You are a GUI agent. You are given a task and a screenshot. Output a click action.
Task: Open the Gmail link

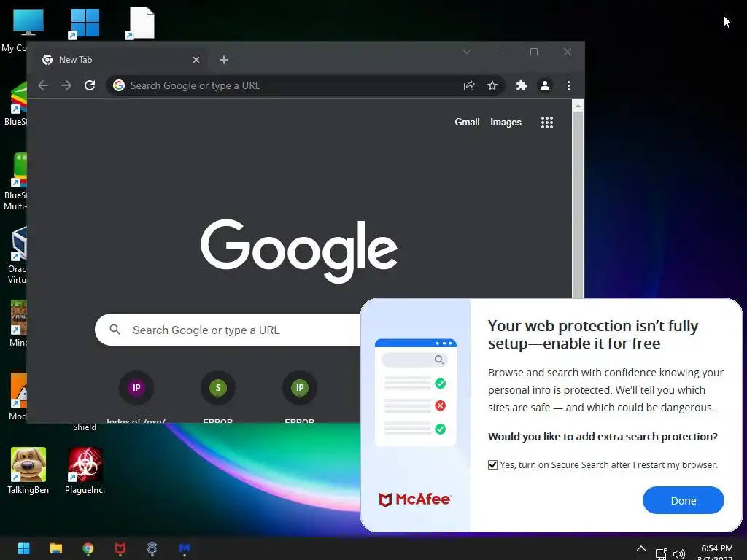pyautogui.click(x=467, y=122)
